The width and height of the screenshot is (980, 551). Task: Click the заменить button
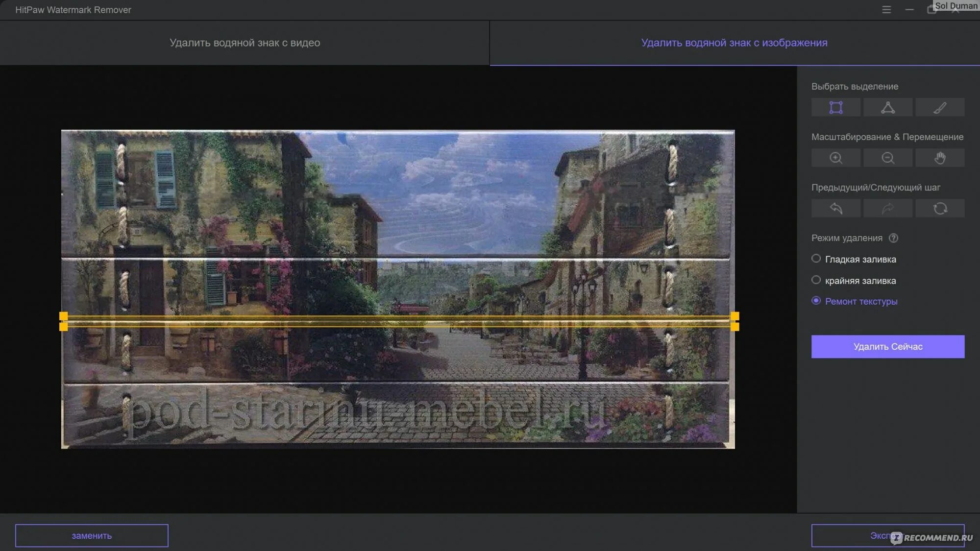92,536
